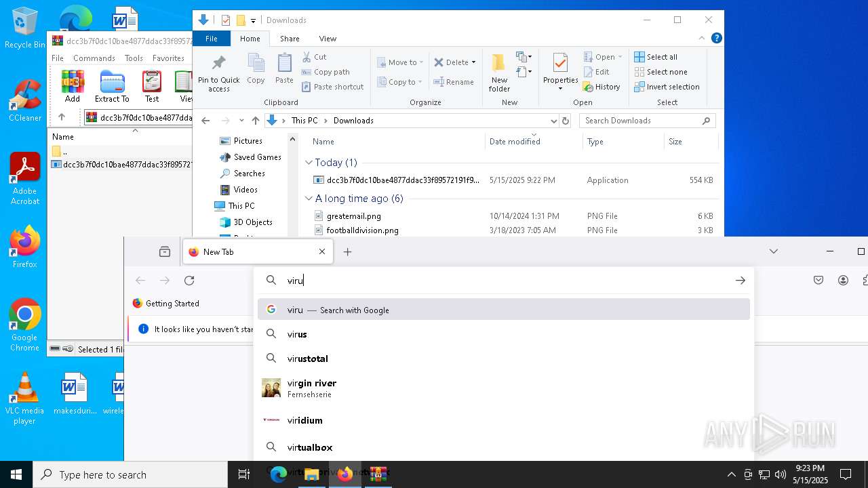Reload the page in Firefox
Viewport: 868px width, 488px height.
(189, 281)
